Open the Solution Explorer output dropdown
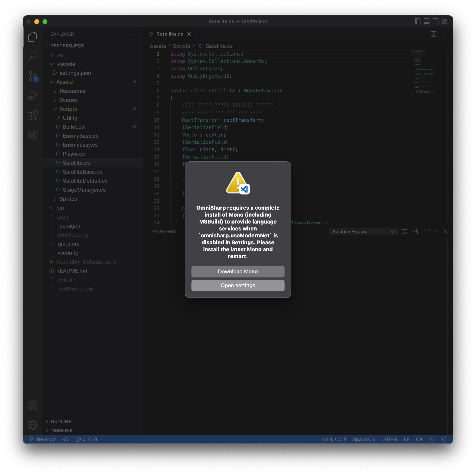476x474 pixels. pyautogui.click(x=363, y=231)
